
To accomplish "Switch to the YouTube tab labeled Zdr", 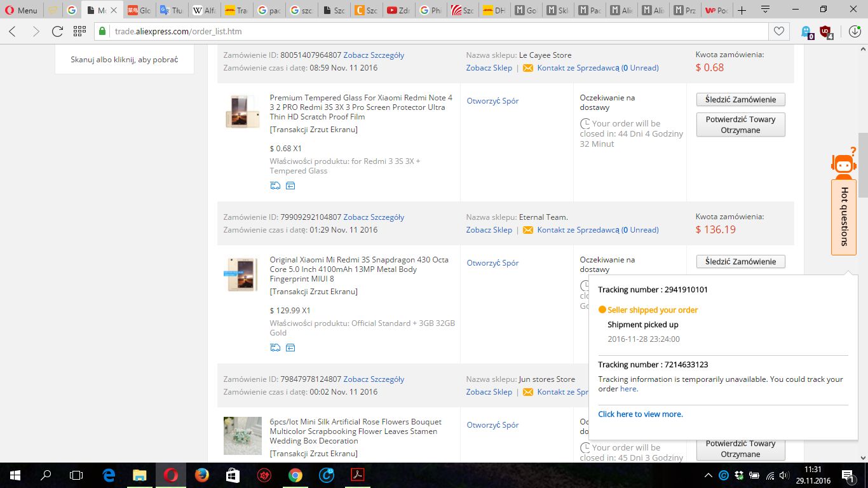I will [399, 10].
